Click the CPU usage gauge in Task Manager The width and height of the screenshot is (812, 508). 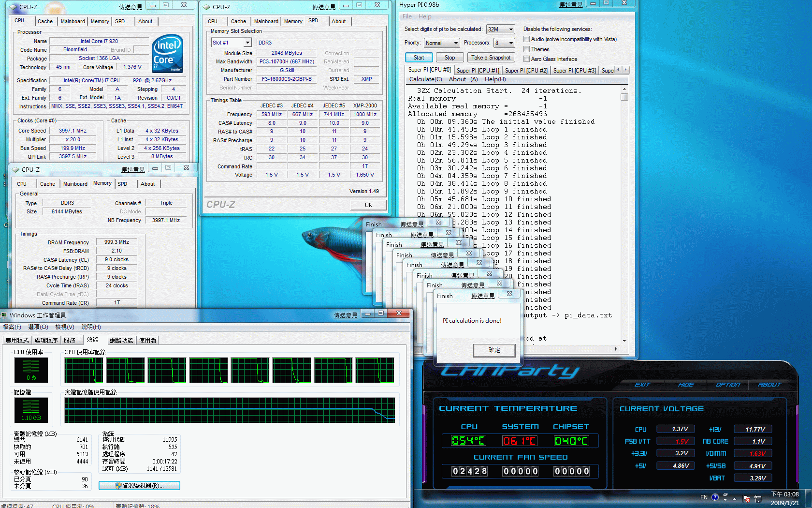[x=31, y=370]
